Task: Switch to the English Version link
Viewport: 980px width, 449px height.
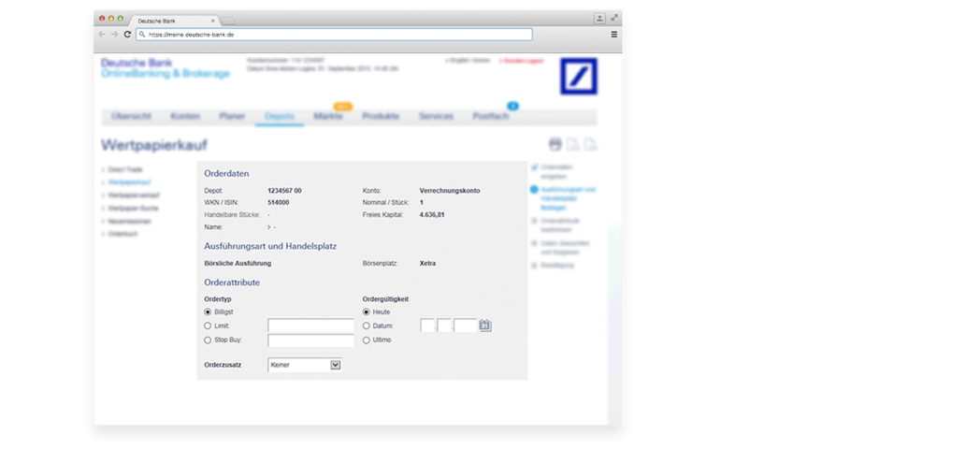Action: click(x=468, y=61)
